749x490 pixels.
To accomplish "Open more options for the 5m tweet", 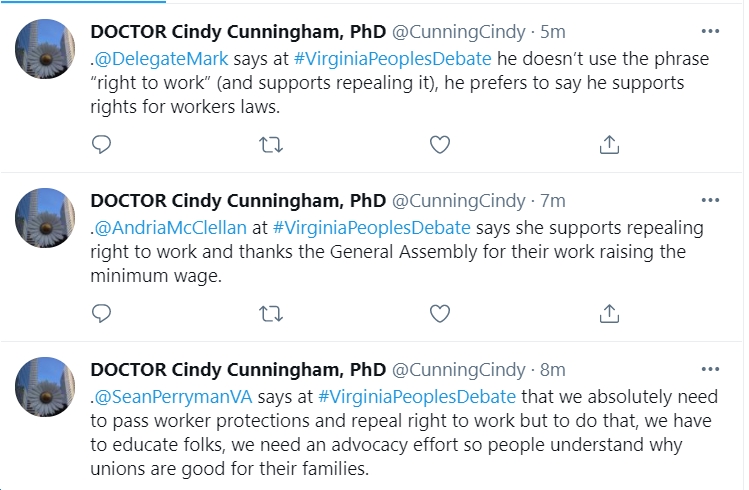I will 710,32.
